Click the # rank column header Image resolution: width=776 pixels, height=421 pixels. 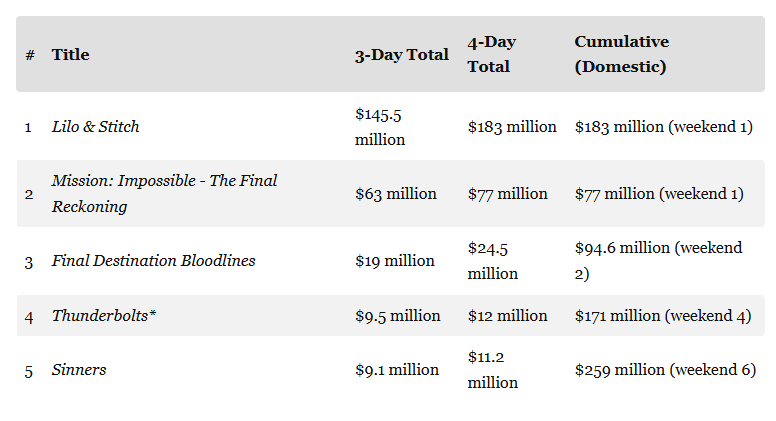click(30, 55)
